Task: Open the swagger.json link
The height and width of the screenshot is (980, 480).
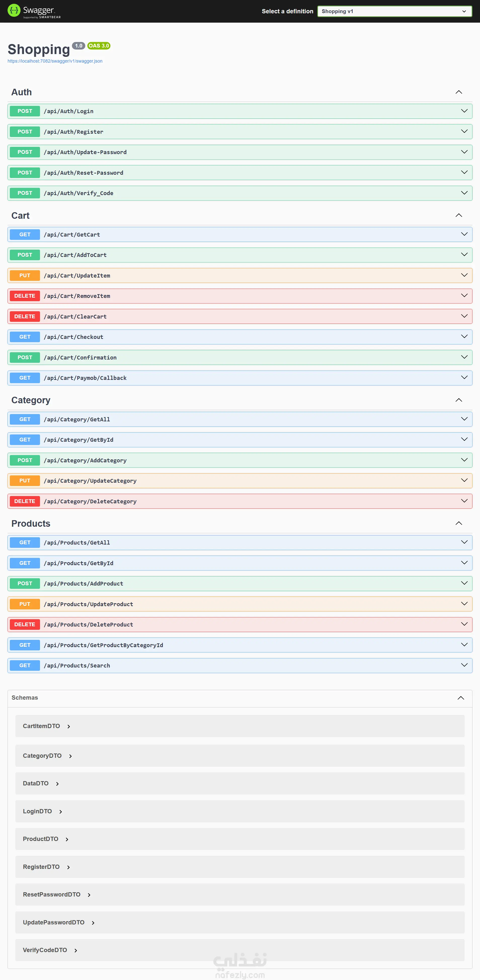Action: click(x=55, y=61)
